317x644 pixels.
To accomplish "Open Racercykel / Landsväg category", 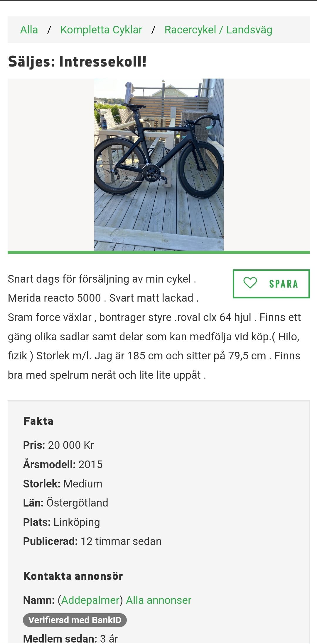I will point(218,30).
